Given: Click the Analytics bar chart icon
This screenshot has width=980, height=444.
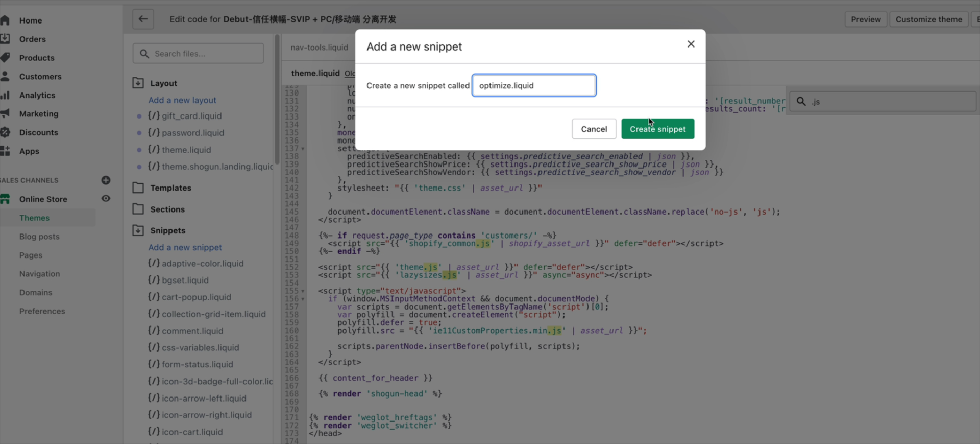Looking at the screenshot, I should pos(5,95).
